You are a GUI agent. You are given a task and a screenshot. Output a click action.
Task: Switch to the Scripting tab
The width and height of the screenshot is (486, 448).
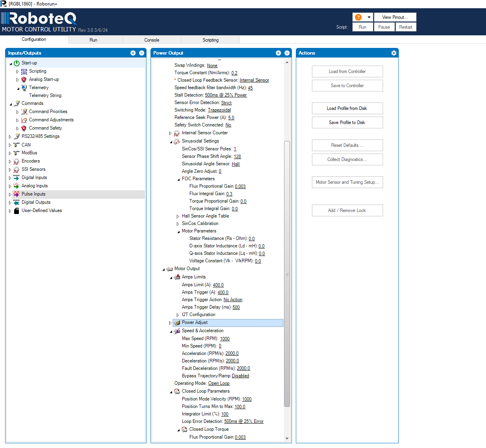coord(210,40)
